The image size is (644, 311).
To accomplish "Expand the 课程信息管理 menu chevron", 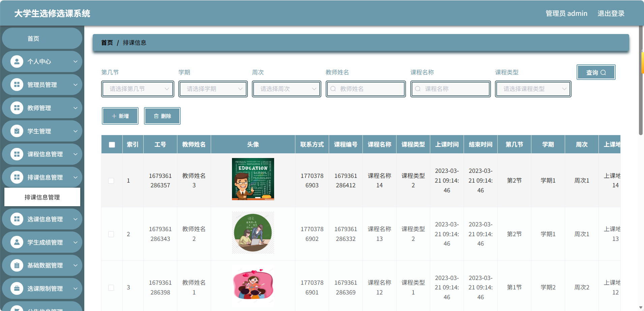I will tap(76, 154).
